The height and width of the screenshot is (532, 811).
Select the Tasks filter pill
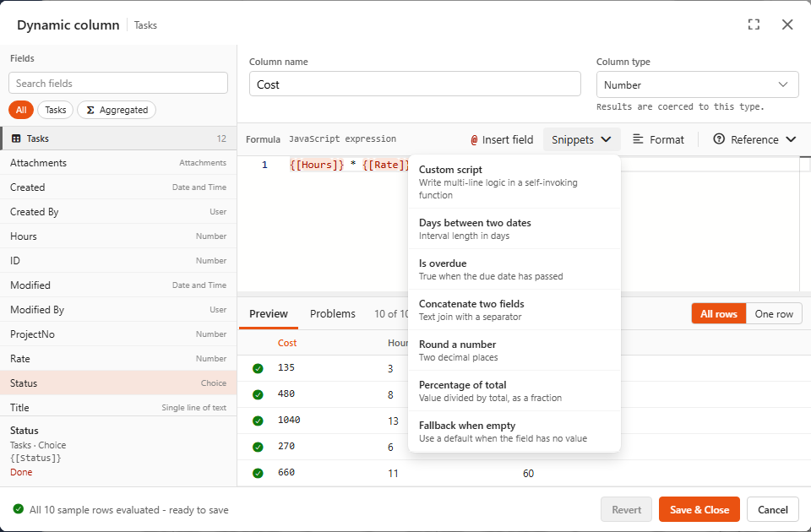click(56, 110)
